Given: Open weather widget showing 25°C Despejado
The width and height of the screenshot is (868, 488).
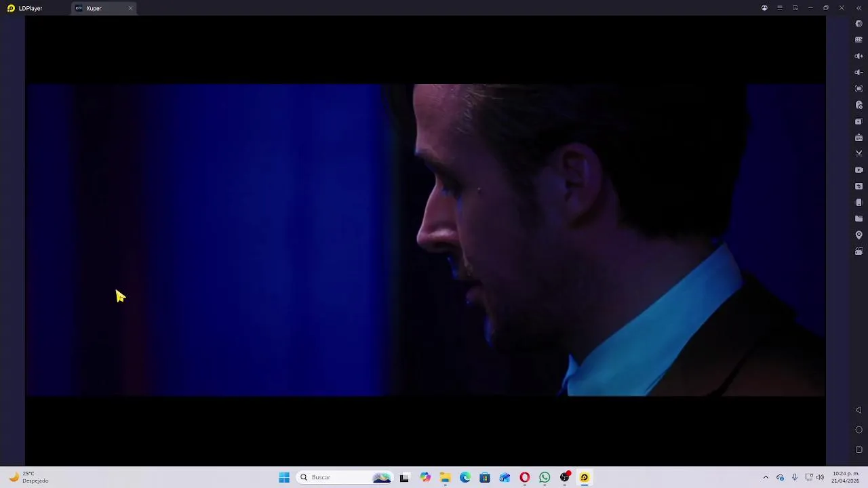Looking at the screenshot, I should (x=28, y=477).
